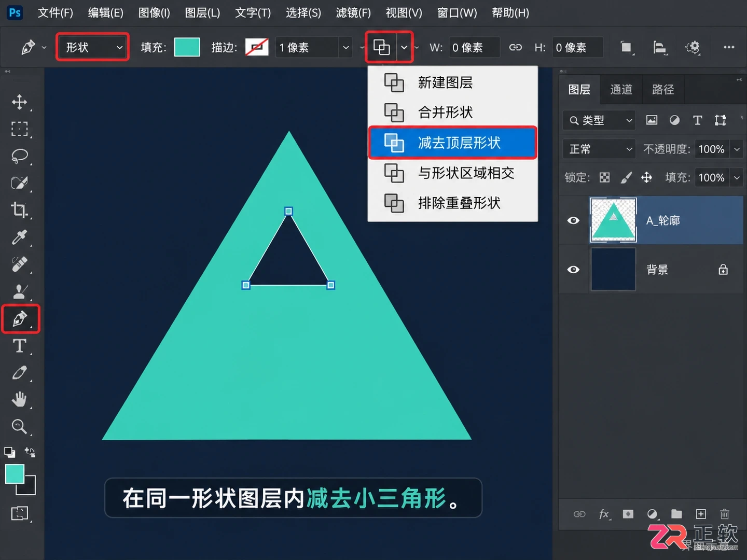Click the add layer mask icon
Screen dimensions: 747x560
coord(628,514)
